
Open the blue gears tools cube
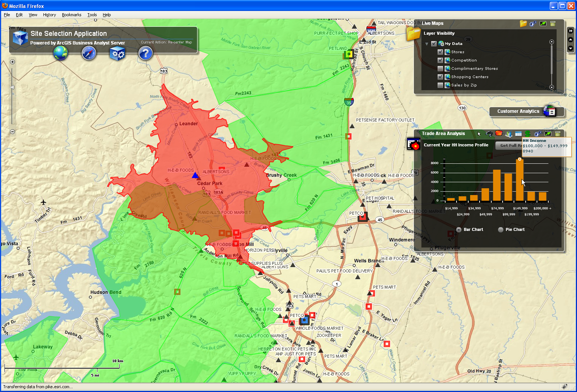click(x=117, y=54)
